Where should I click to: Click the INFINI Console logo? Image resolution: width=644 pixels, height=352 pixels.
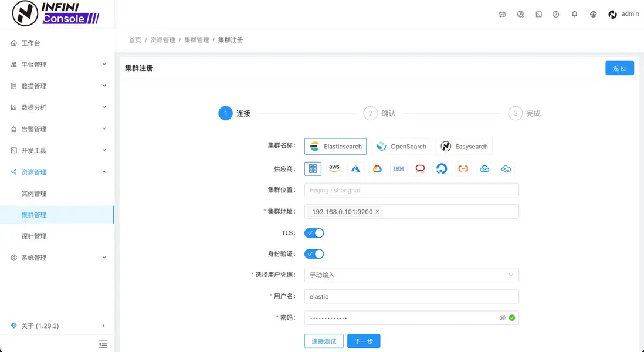pyautogui.click(x=56, y=13)
